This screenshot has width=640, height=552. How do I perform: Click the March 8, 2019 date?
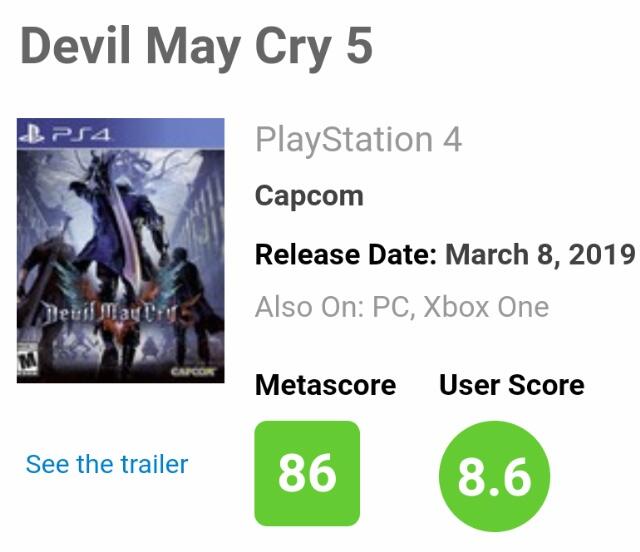pyautogui.click(x=540, y=253)
